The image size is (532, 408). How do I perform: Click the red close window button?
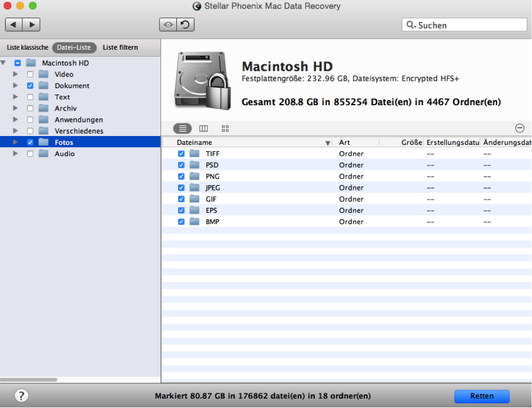click(7, 6)
